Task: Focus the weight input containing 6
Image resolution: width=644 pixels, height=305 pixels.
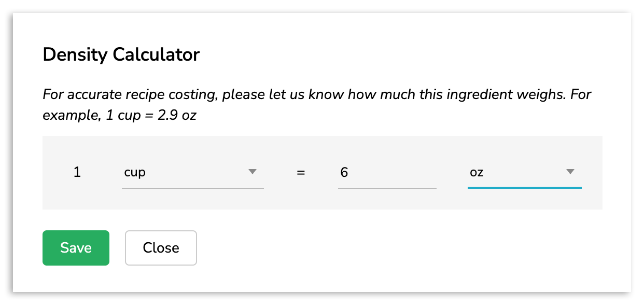Action: [x=387, y=172]
